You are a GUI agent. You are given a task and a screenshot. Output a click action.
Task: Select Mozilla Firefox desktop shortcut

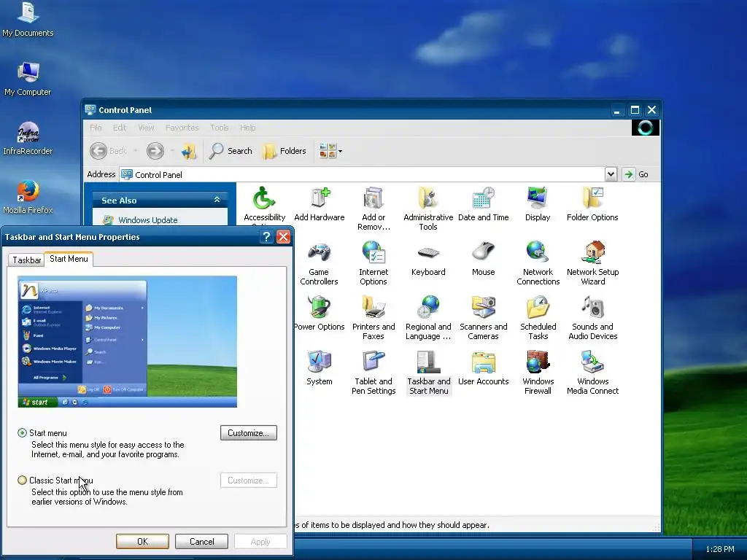point(28,197)
